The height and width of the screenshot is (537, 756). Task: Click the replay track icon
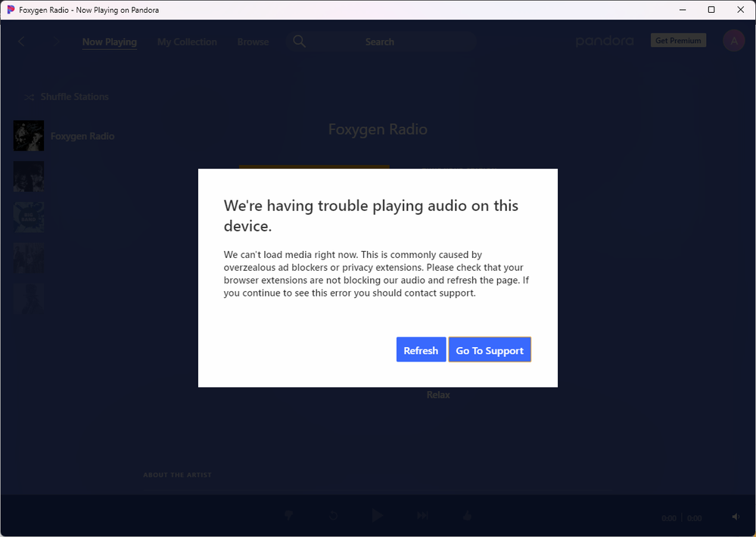(x=333, y=516)
